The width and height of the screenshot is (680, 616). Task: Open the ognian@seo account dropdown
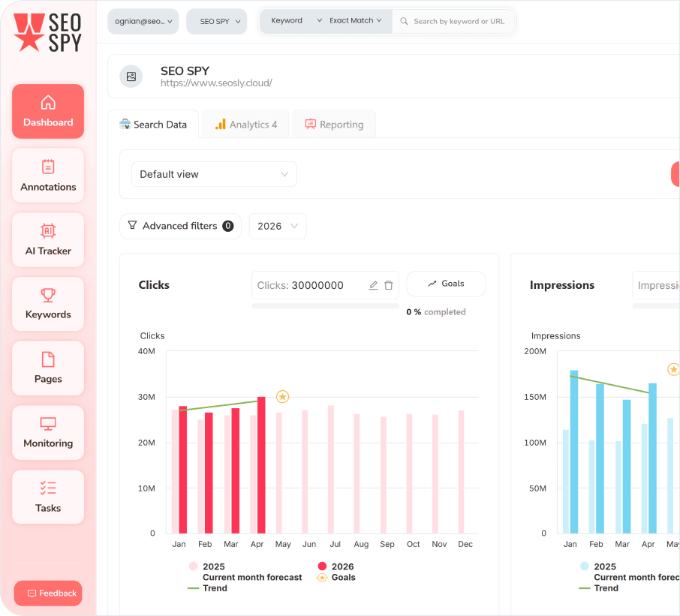pos(143,21)
